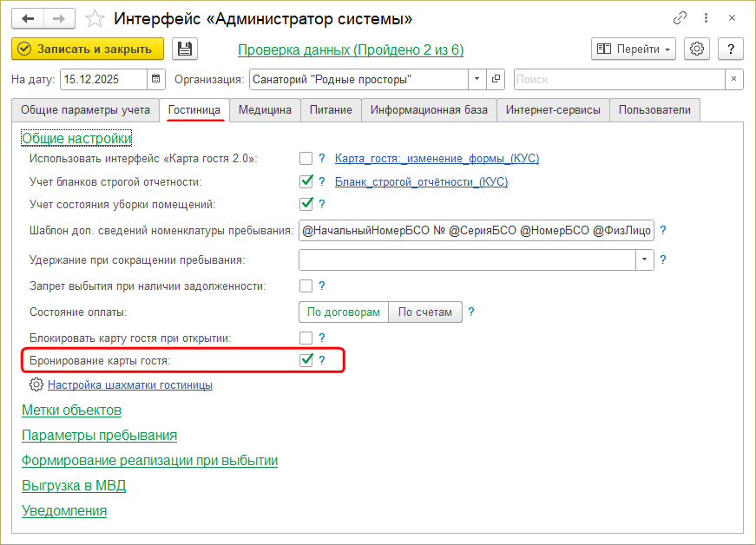Image resolution: width=756 pixels, height=545 pixels.
Task: Click Записать и закрыть button
Action: pyautogui.click(x=88, y=49)
